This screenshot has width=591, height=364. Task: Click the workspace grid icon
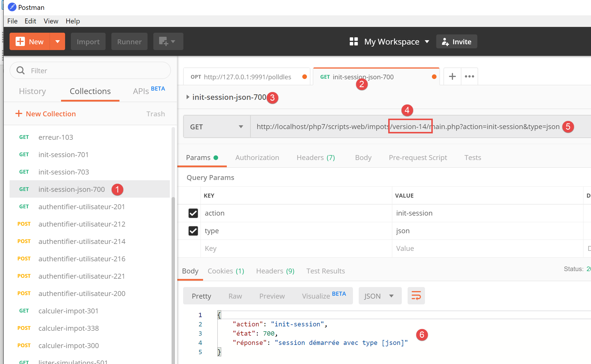(354, 42)
